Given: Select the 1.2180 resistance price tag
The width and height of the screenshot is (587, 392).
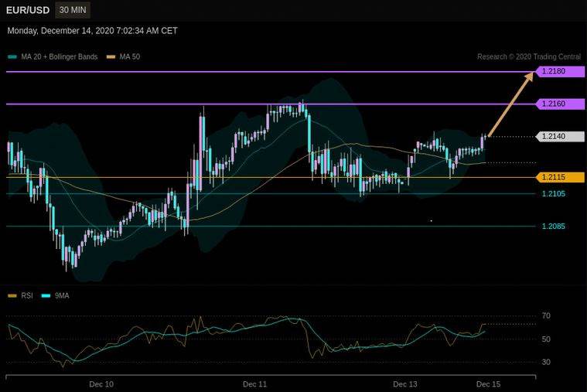Looking at the screenshot, I should [x=560, y=71].
